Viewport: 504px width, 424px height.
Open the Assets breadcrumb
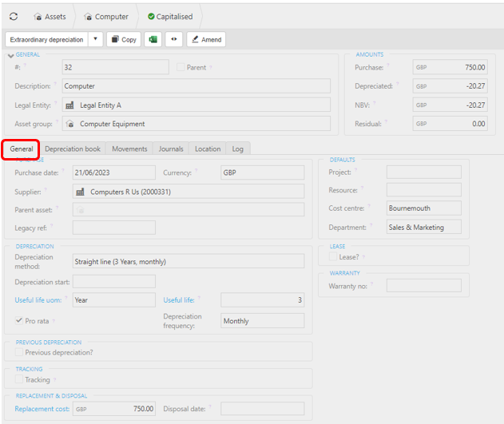50,17
